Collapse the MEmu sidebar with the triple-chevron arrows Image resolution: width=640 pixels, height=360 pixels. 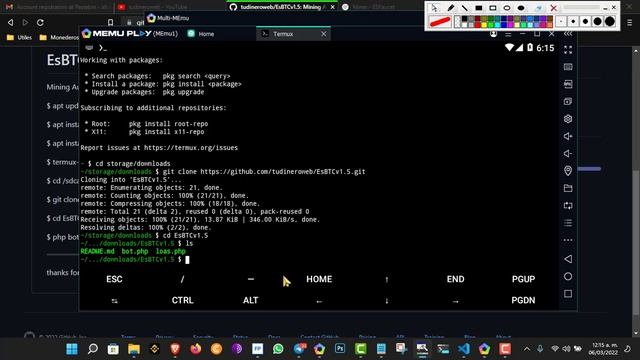pos(568,34)
